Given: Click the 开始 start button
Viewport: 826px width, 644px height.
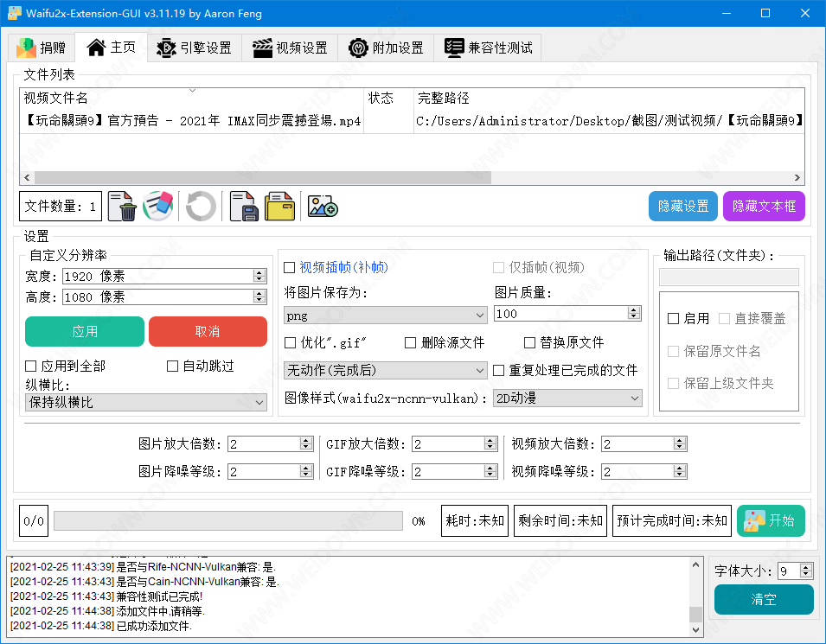Looking at the screenshot, I should click(771, 520).
